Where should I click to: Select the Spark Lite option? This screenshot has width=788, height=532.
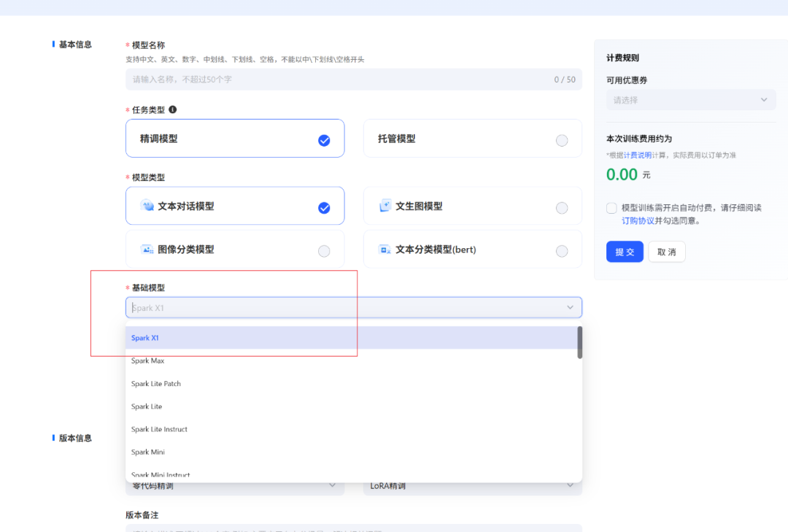(x=351, y=406)
